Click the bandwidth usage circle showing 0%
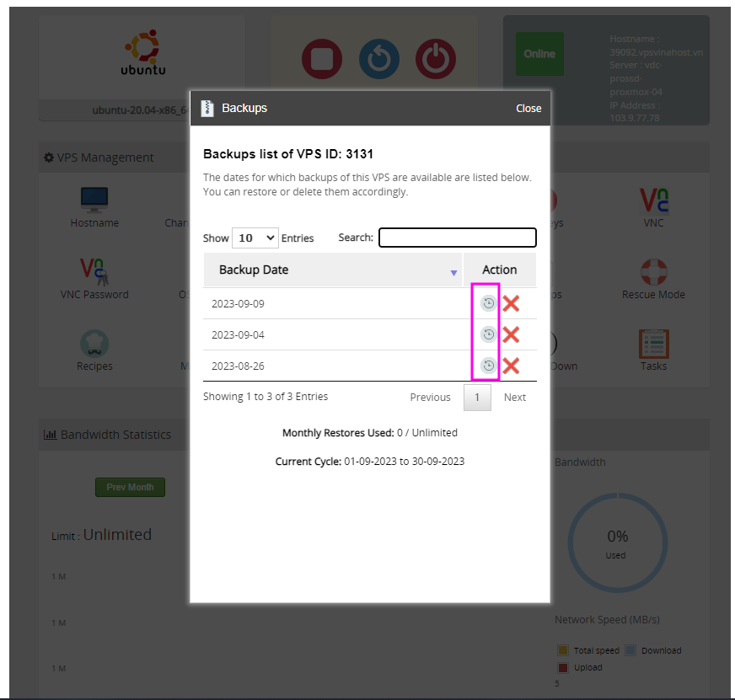This screenshot has height=700, width=735. (618, 542)
